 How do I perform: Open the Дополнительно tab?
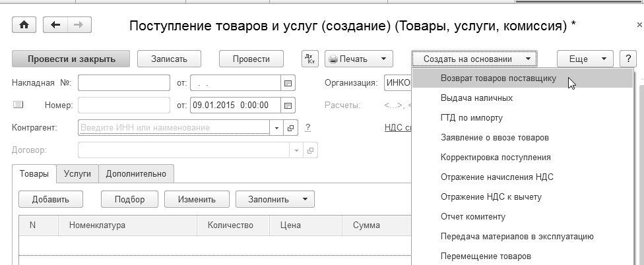coord(136,174)
